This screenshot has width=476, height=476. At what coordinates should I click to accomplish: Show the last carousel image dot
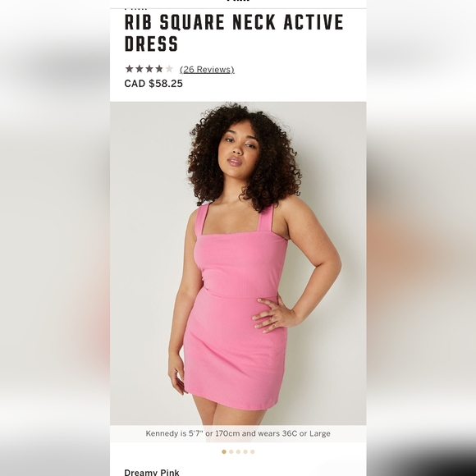[252, 451]
